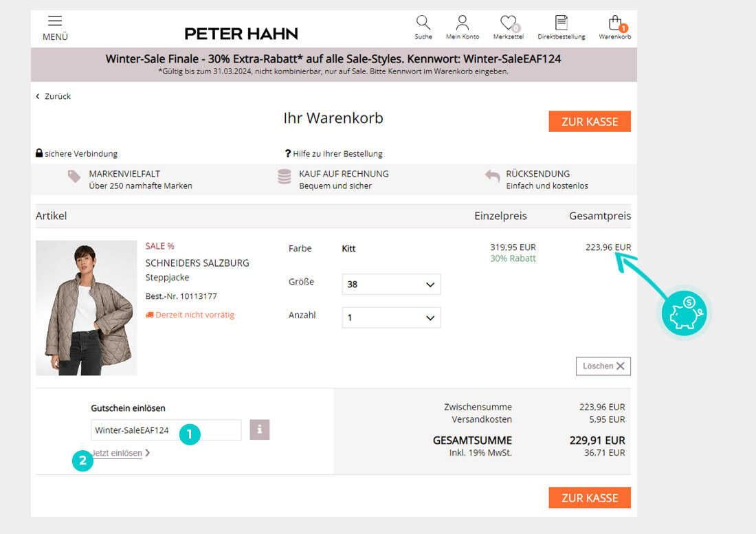
Task: Click the Kauf auf Rechnung coins icon
Action: 285,177
